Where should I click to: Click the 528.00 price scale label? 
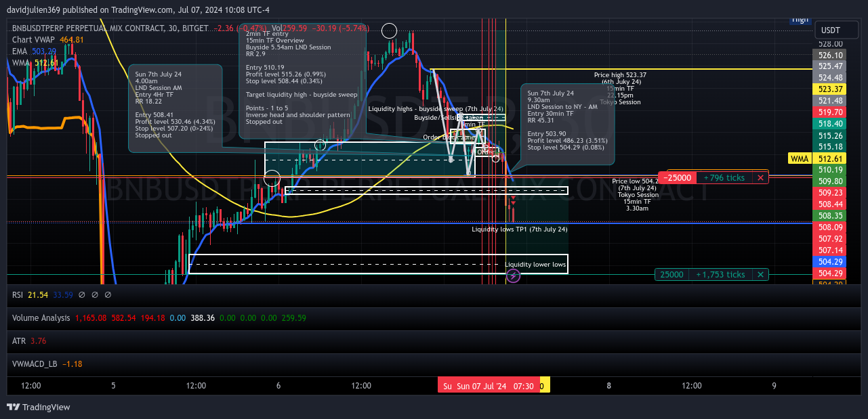click(830, 44)
